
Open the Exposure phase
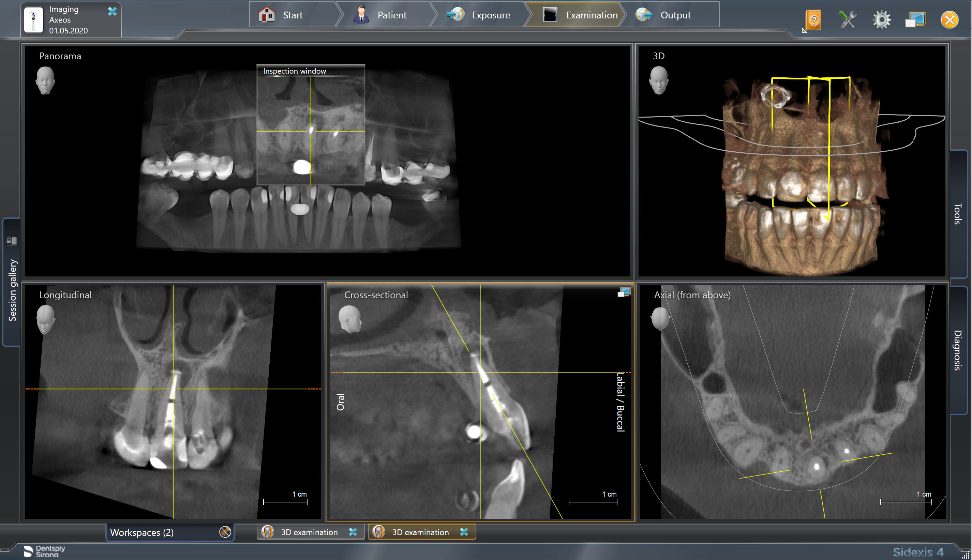(x=481, y=15)
